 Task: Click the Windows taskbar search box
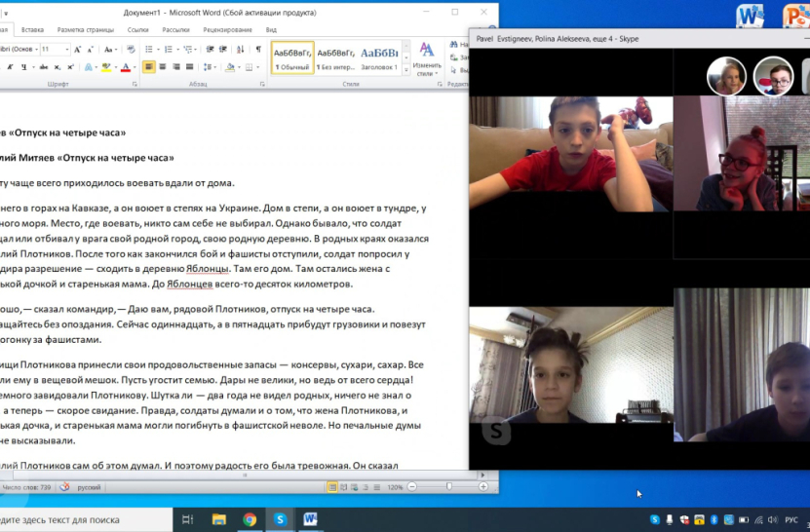87,520
